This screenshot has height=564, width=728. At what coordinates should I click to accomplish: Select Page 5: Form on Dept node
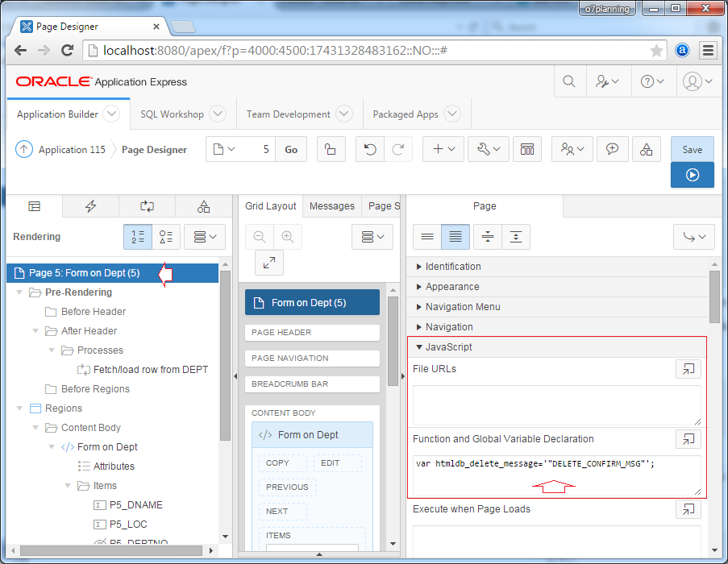(x=112, y=272)
